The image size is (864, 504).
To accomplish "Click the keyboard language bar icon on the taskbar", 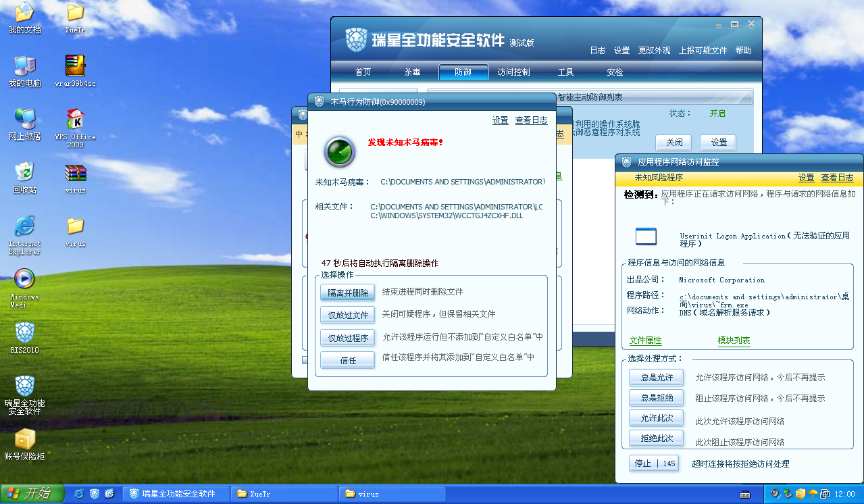I will coord(746,494).
